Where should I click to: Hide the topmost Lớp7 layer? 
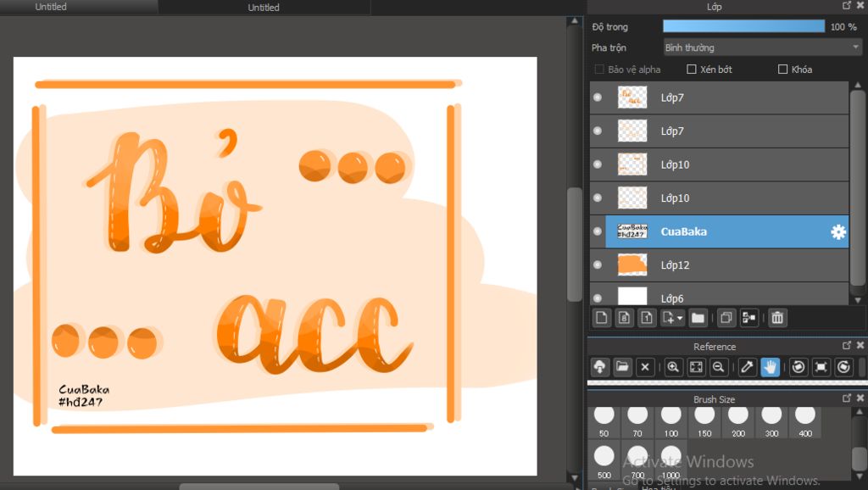598,97
